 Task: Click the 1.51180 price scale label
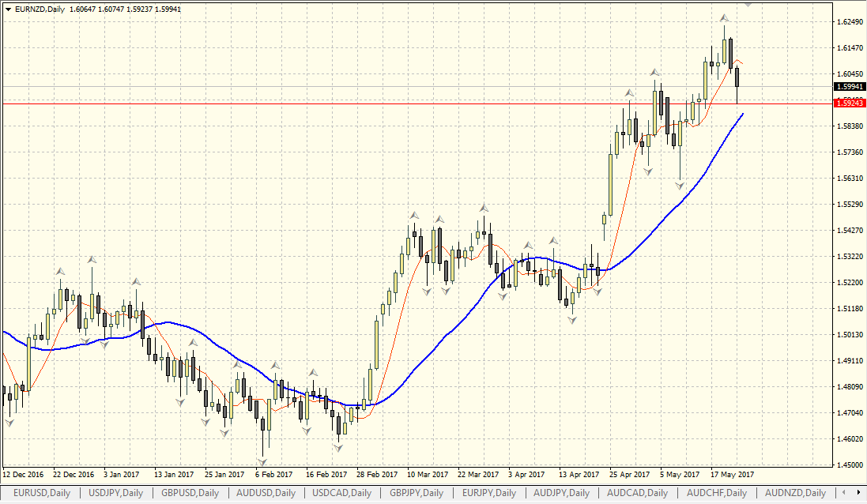(850, 308)
